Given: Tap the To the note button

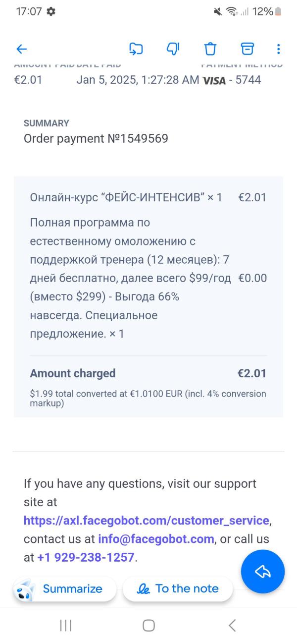Looking at the screenshot, I should pos(178,588).
